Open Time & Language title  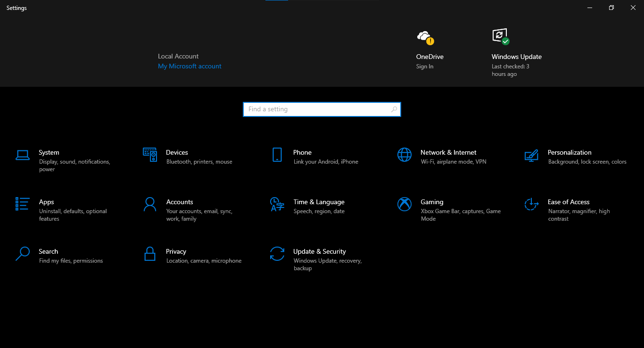[x=319, y=202]
